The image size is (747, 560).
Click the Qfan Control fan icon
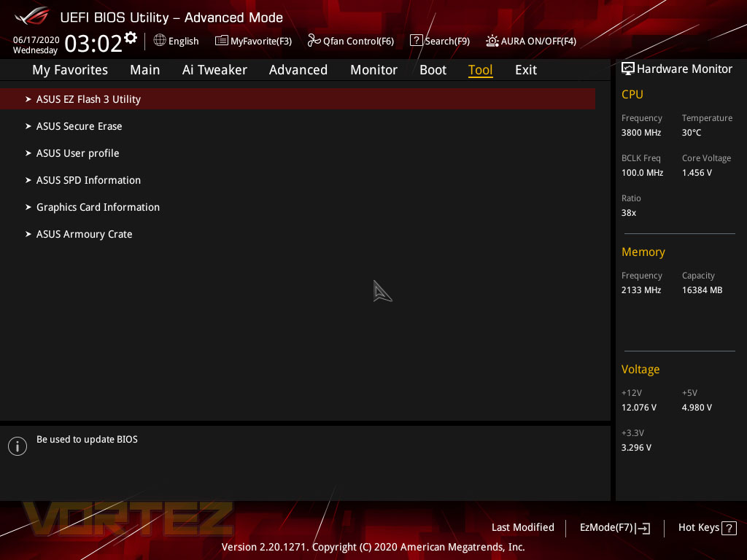314,41
